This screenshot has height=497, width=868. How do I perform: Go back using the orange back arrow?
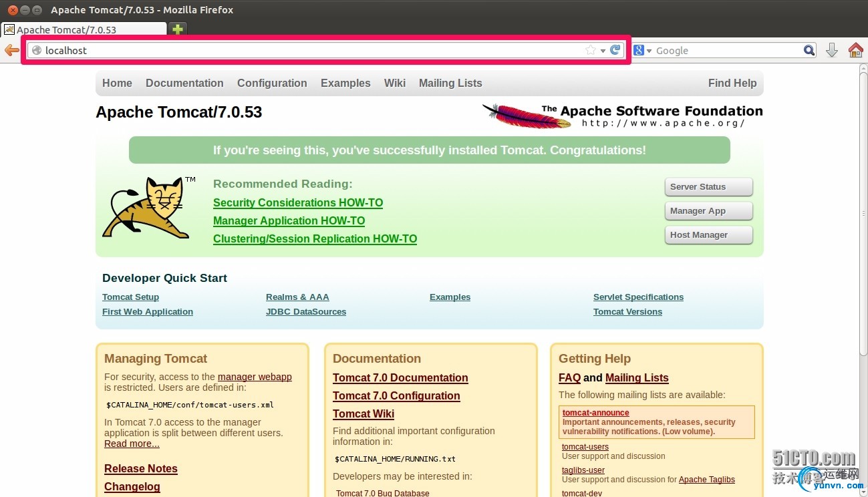point(11,50)
